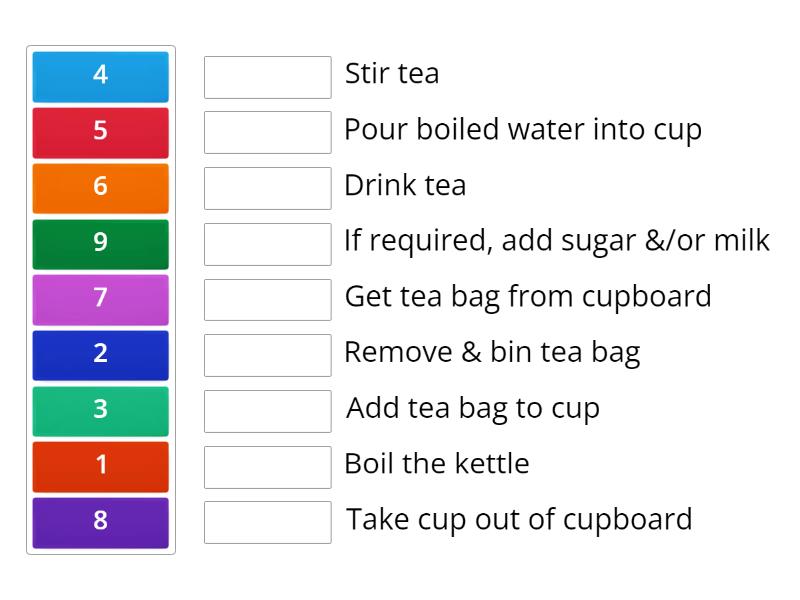Select the orange tile numbered 6
The width and height of the screenshot is (800, 600).
point(100,188)
